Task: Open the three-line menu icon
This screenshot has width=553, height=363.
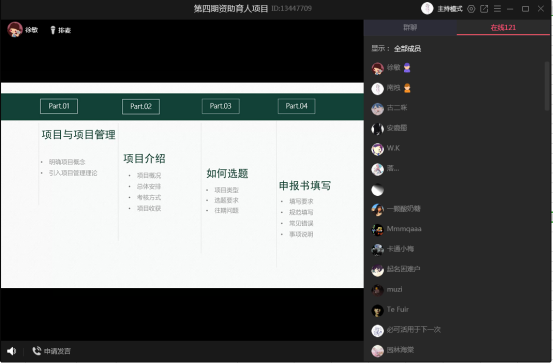Action: pyautogui.click(x=497, y=9)
